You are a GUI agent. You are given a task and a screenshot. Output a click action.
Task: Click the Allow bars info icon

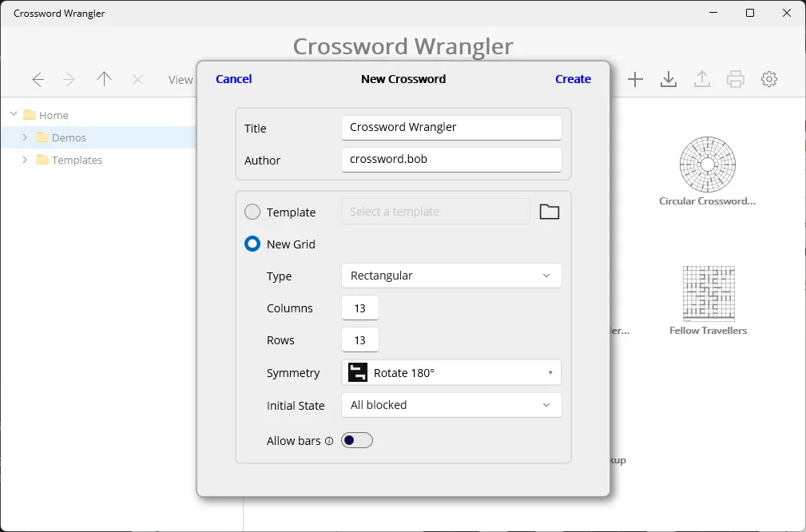(329, 441)
